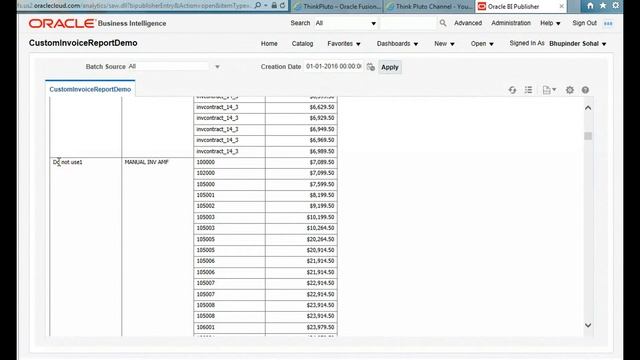The image size is (640, 360).
Task: Click the search magnifier icon
Action: click(443, 23)
